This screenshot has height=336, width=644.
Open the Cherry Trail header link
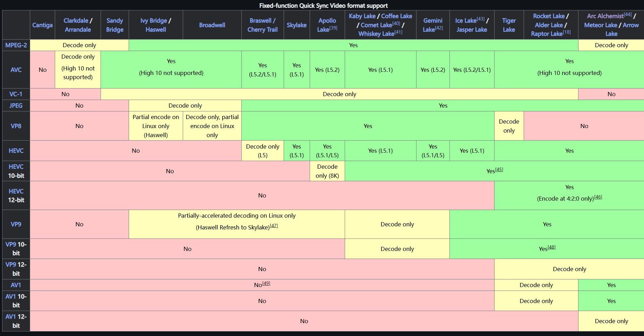pyautogui.click(x=263, y=30)
